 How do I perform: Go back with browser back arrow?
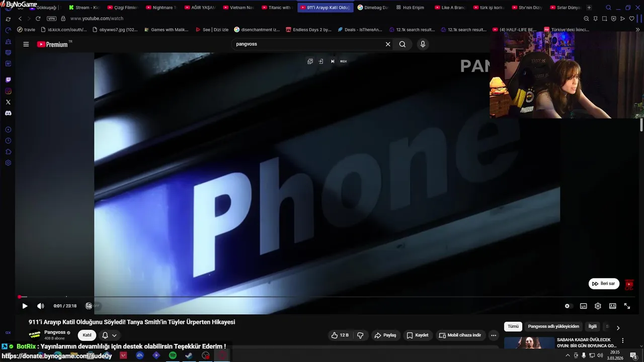[x=20, y=19]
